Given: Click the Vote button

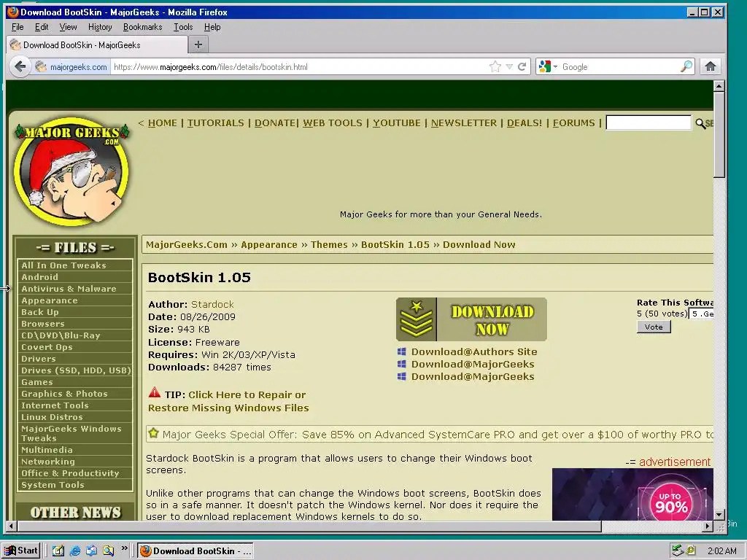Looking at the screenshot, I should [654, 327].
